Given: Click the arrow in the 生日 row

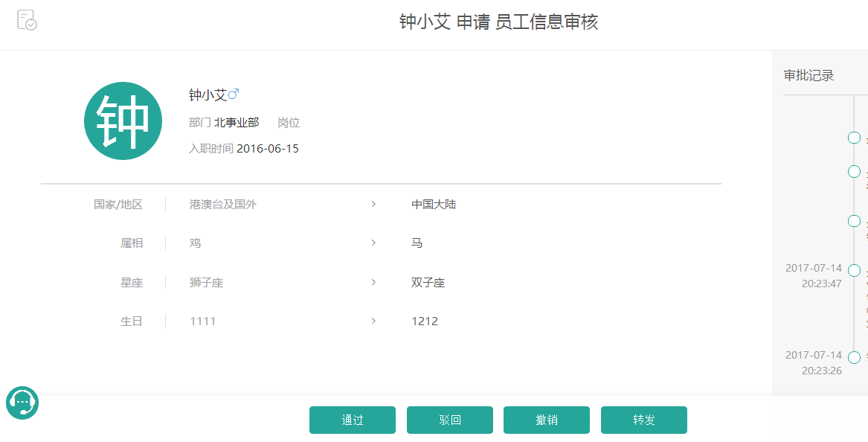Looking at the screenshot, I should click(x=373, y=321).
